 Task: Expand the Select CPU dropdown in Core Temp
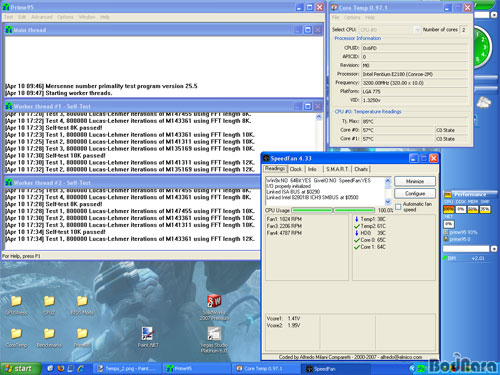point(417,30)
